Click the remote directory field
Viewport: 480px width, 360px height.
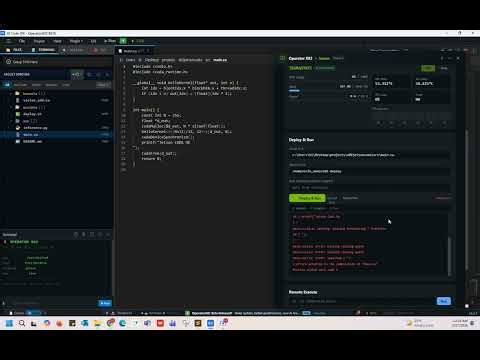pos(369,171)
